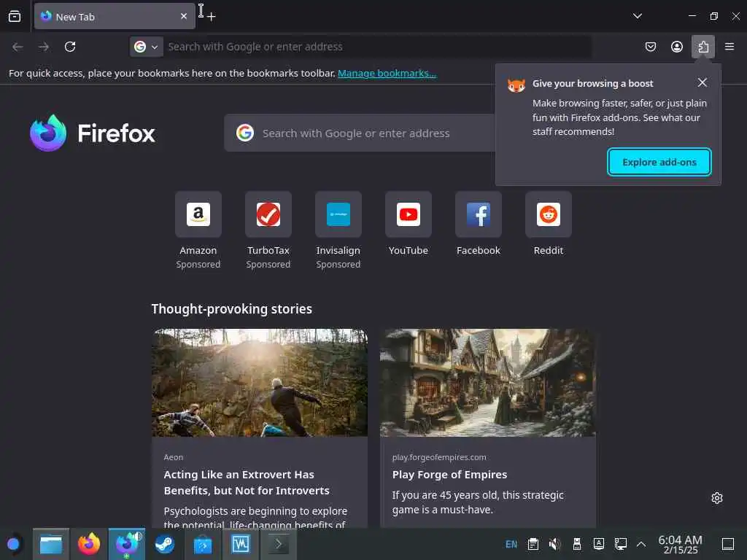Click the show desktop button

click(x=728, y=544)
